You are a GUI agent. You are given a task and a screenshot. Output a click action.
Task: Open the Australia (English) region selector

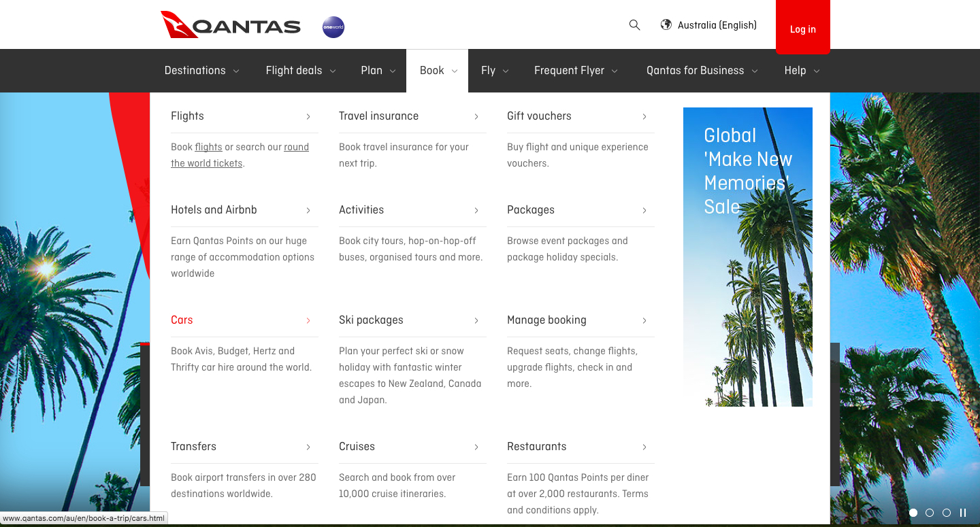click(x=709, y=25)
